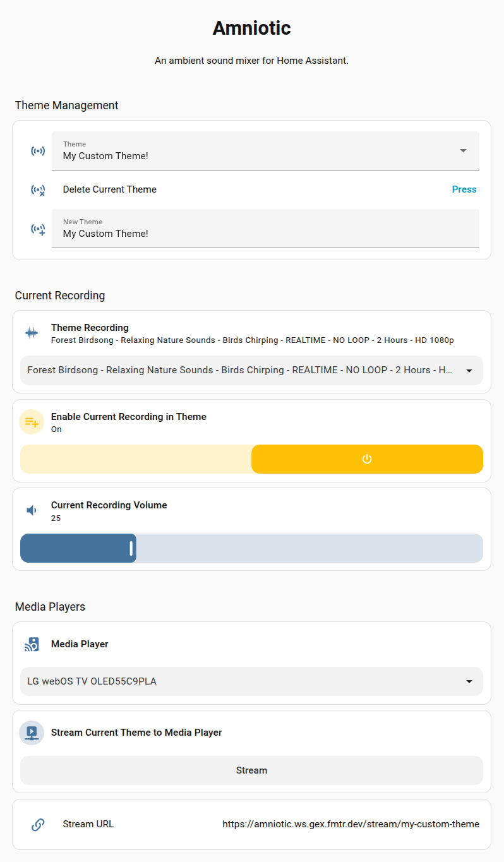Click the Theme Recording card title

point(90,328)
